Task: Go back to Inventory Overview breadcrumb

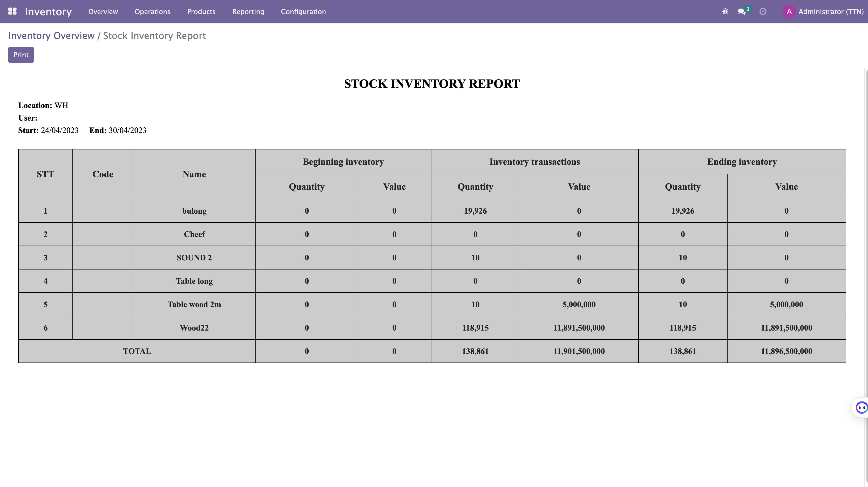Action: point(51,36)
